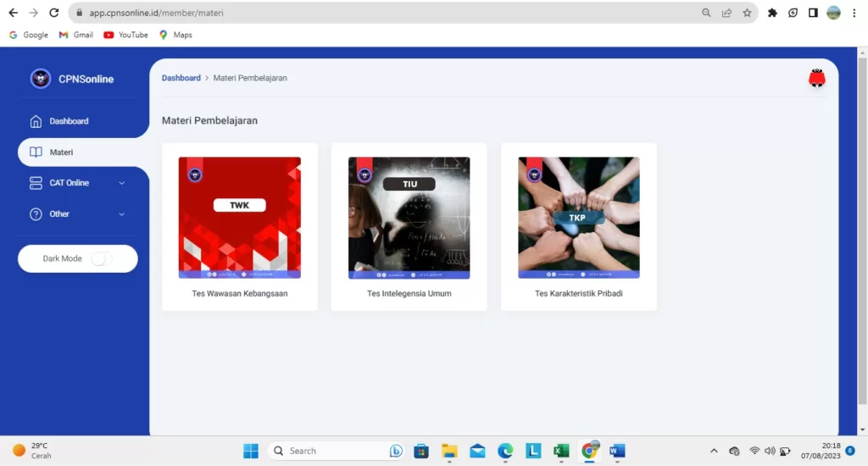The image size is (868, 466).
Task: Open the browser Extensions puzzle icon
Action: click(772, 13)
